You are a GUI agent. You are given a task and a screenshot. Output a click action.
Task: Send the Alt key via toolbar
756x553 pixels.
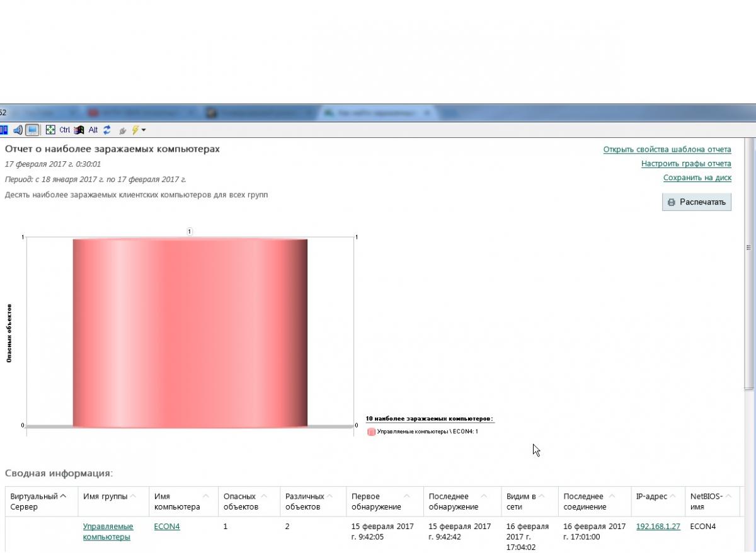click(93, 130)
